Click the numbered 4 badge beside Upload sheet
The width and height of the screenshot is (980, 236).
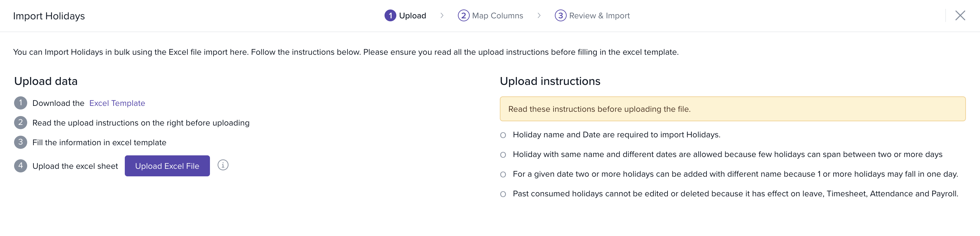[21, 166]
